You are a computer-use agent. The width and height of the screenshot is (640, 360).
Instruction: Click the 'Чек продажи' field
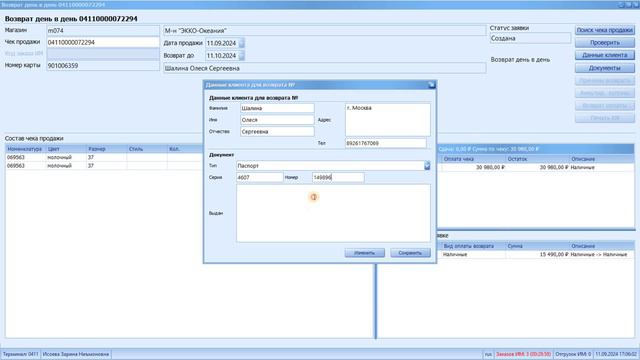[103, 42]
